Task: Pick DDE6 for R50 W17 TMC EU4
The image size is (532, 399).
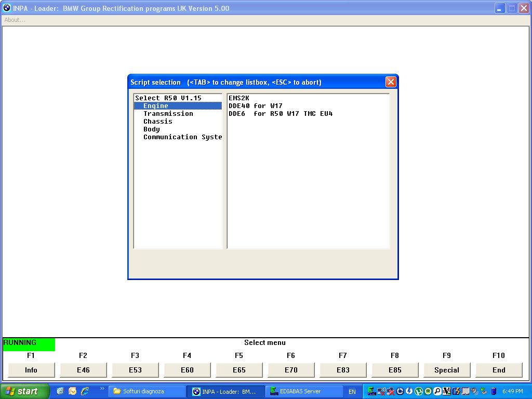Action: pyautogui.click(x=281, y=114)
